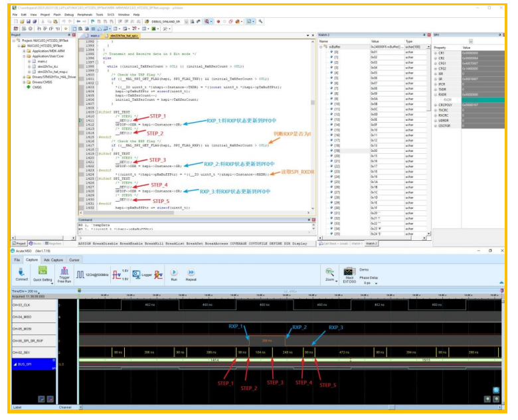Select the CH-06_SPI_SR_RXP channel label
Image resolution: width=518 pixels, height=420 pixels.
pyautogui.click(x=34, y=341)
